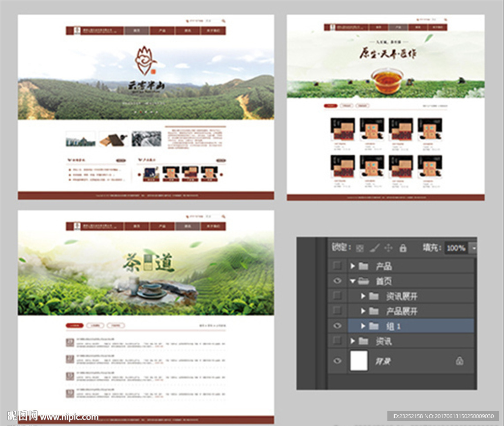Screen dimensions: 504x426
Task: Click highlighted 产品 tab in product page mockup
Action: 398,28
